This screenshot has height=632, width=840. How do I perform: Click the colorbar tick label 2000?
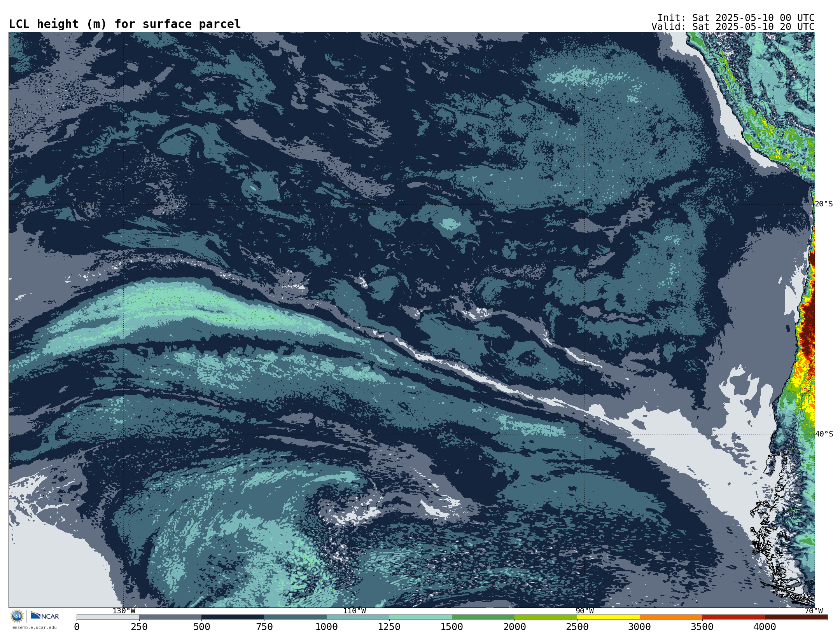coord(514,627)
